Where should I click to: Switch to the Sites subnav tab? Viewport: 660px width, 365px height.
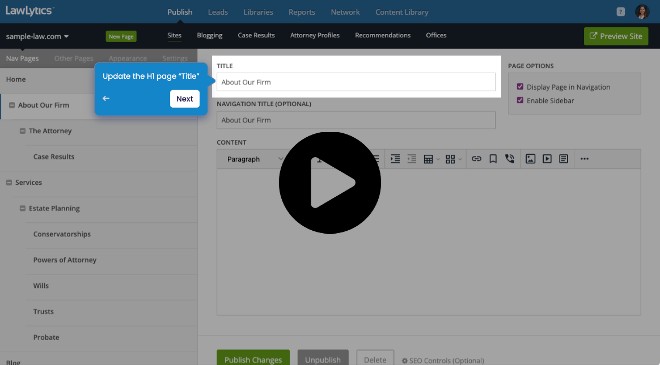click(x=174, y=35)
